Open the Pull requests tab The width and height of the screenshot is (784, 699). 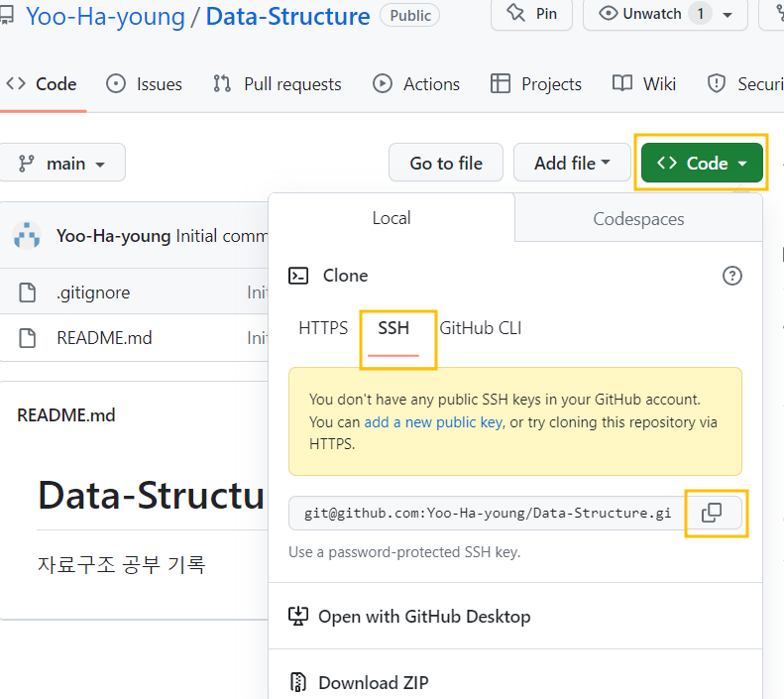pos(277,84)
